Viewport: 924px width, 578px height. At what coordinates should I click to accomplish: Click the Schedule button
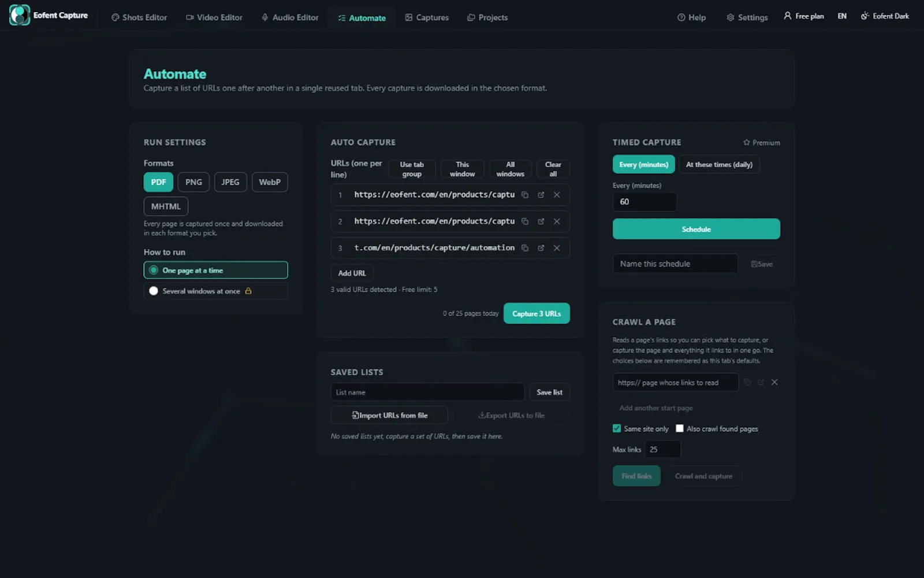(x=696, y=229)
